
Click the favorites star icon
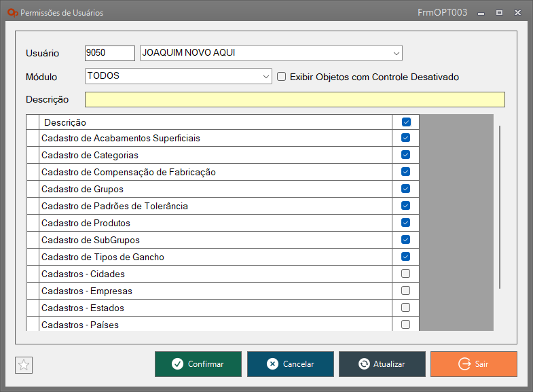[24, 365]
